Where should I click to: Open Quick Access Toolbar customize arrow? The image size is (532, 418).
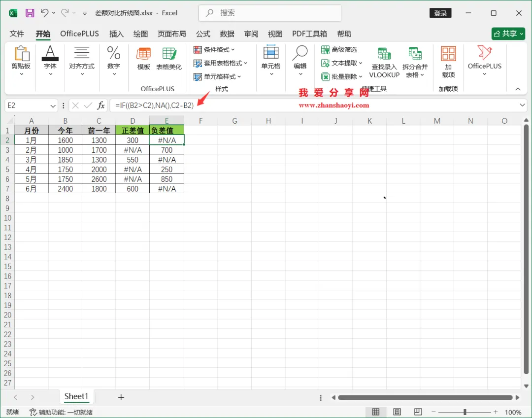85,13
